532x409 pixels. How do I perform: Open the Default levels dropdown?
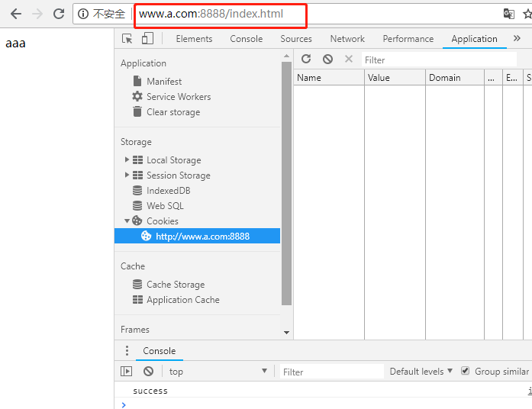point(421,372)
